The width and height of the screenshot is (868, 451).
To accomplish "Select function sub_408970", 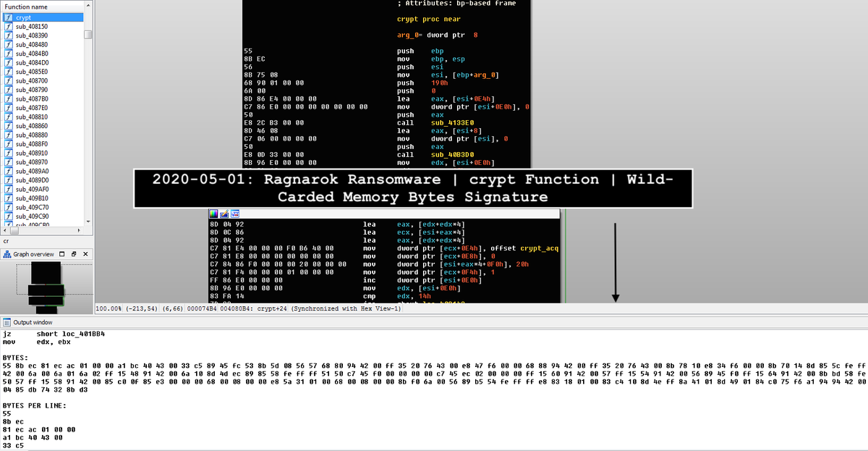I will pyautogui.click(x=43, y=162).
